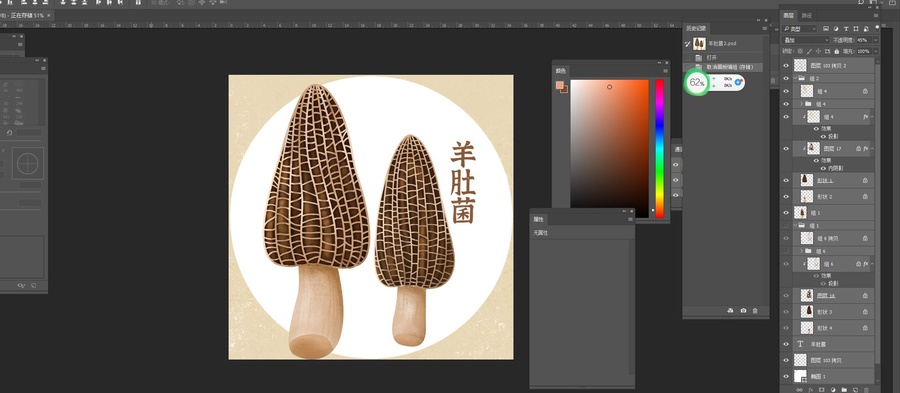Create new document from state icon in History
The width and height of the screenshot is (900, 393).
click(730, 310)
